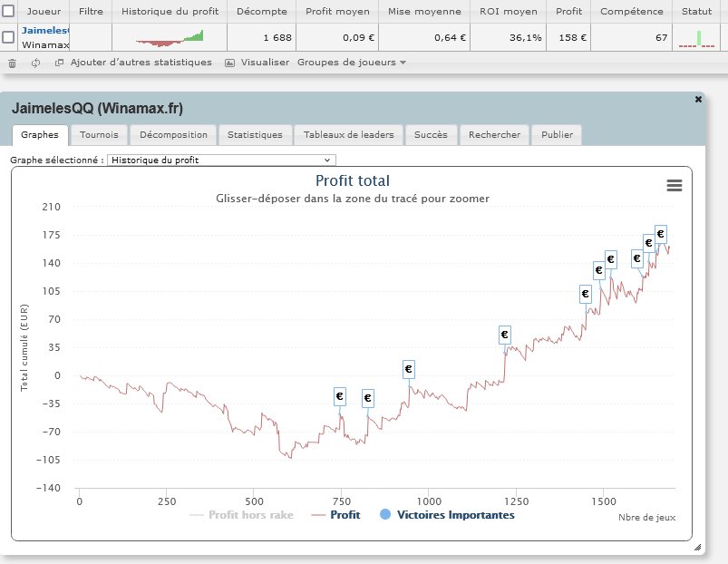Screen dimensions: 728x564
Task: Click the Visualiser link
Action: coord(265,63)
